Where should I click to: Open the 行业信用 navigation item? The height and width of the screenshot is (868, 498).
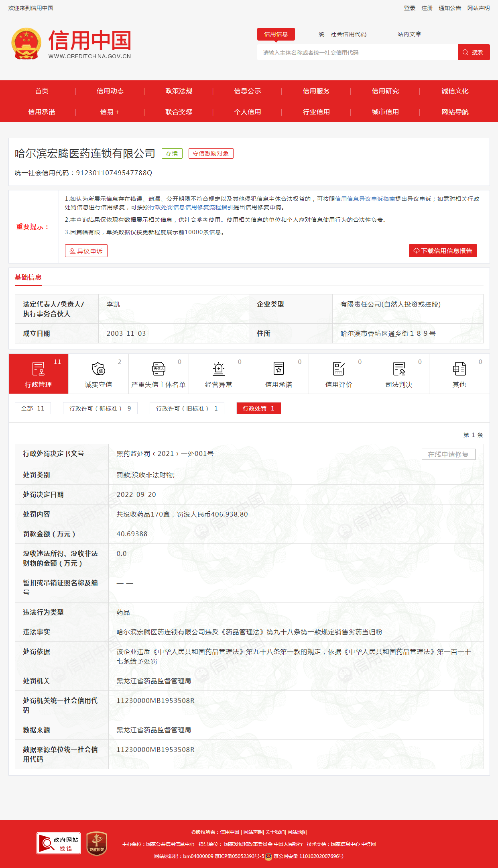(x=316, y=112)
